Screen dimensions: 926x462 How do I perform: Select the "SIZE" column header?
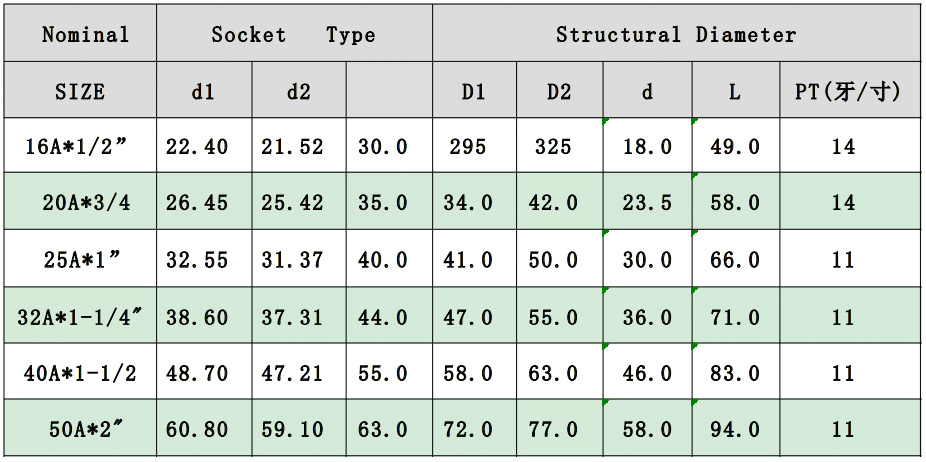80,92
